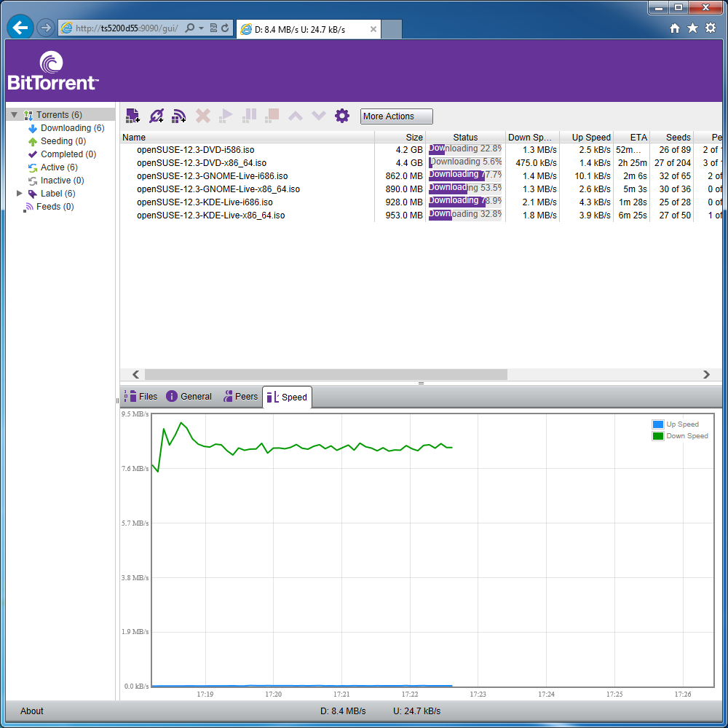The width and height of the screenshot is (728, 728).
Task: Open a new browser tab
Action: click(x=392, y=29)
